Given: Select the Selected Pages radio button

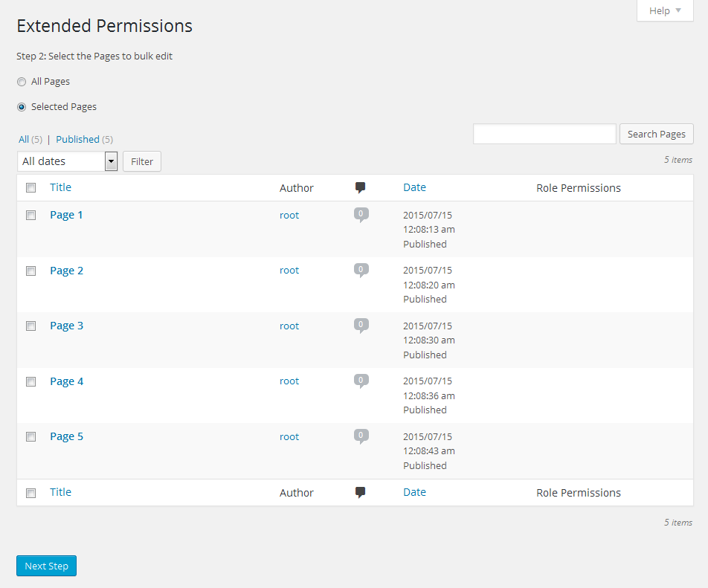Looking at the screenshot, I should [21, 107].
